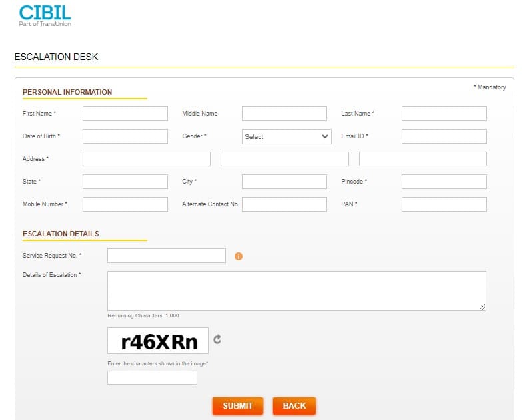The width and height of the screenshot is (523, 420).
Task: Click 'Enter the characters shown in the image' label
Action: pyautogui.click(x=157, y=363)
